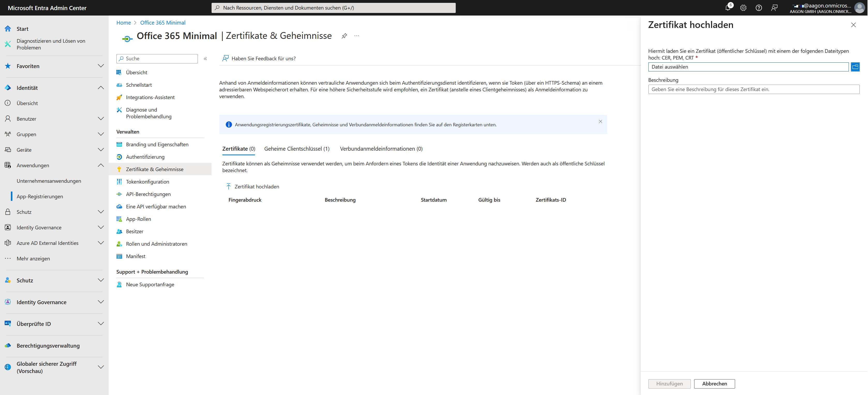Screen dimensions: 868x395
Task: Pin the Zertifikate & Geheimnisse page
Action: (344, 35)
